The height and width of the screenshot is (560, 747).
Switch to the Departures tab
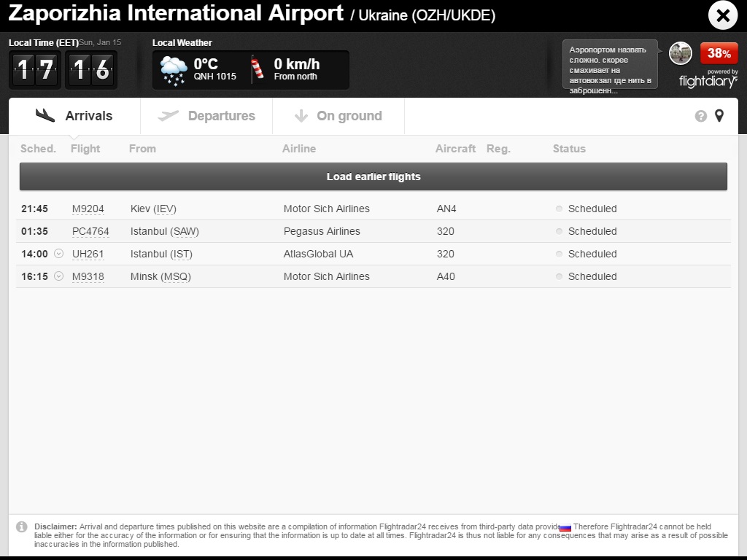pyautogui.click(x=206, y=116)
